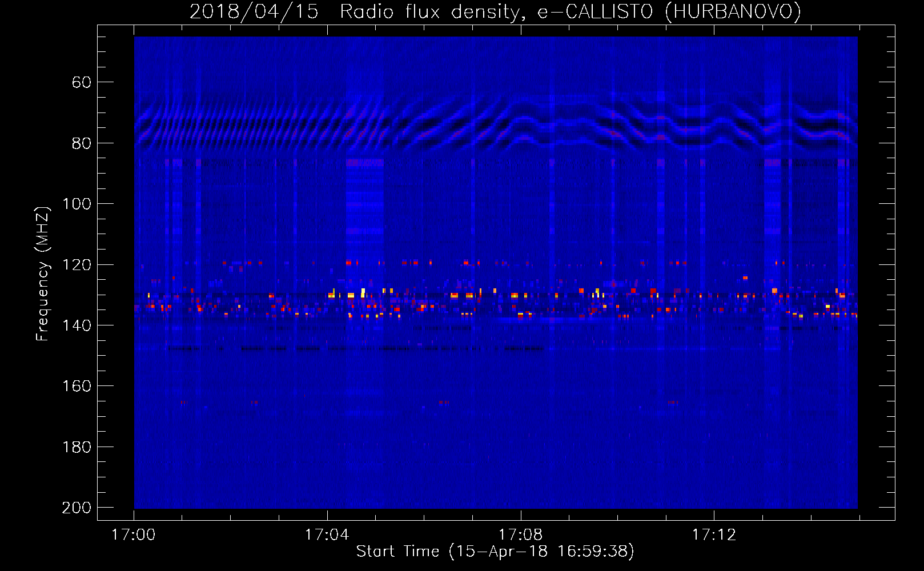Image resolution: width=924 pixels, height=571 pixels.
Task: Click the '200' frequency tick label
Action: (77, 508)
